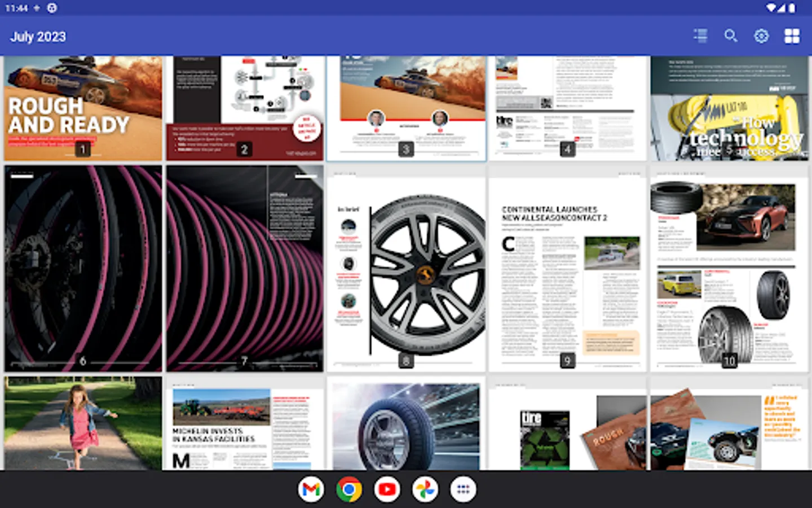Open thumbnail of girl running on path
The image size is (812, 508).
click(x=83, y=423)
